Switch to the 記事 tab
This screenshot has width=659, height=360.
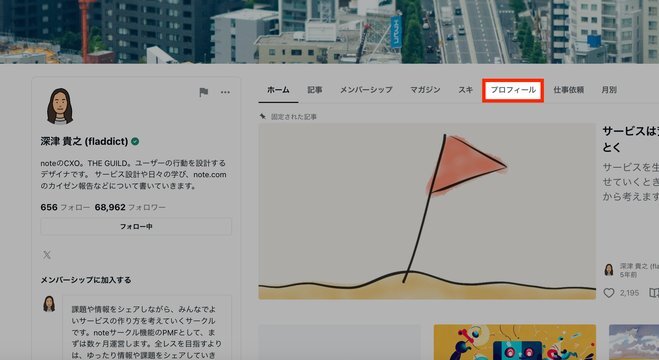click(314, 90)
